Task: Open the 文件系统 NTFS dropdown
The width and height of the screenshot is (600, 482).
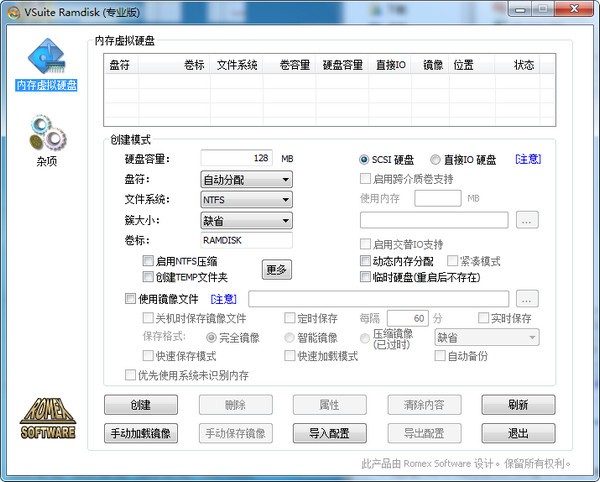Action: pos(246,200)
